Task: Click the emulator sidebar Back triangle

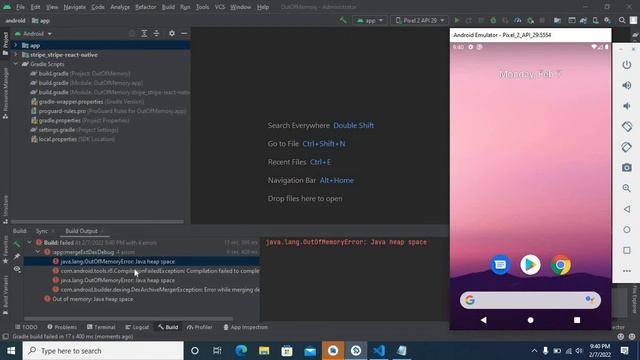Action: pos(627,209)
